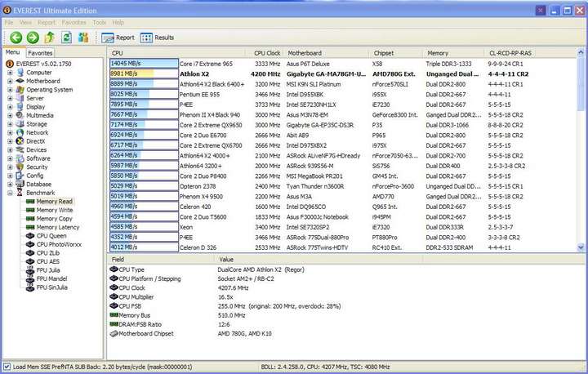The height and width of the screenshot is (374, 588).
Task: Click the Refresh toolbar icon
Action: coord(66,37)
